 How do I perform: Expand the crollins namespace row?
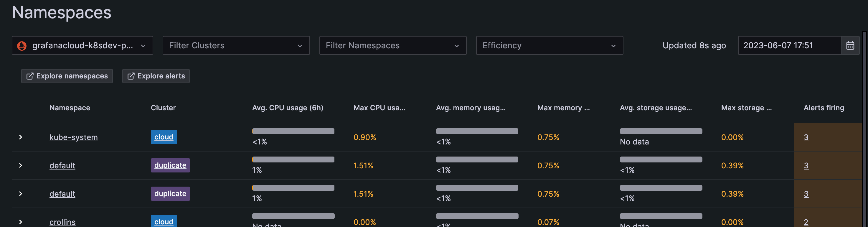(x=21, y=222)
